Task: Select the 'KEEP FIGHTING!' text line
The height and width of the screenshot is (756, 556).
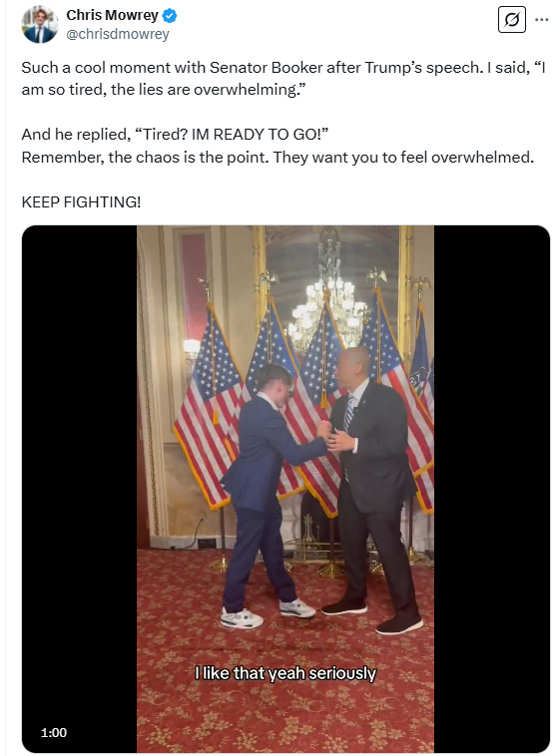Action: (81, 202)
